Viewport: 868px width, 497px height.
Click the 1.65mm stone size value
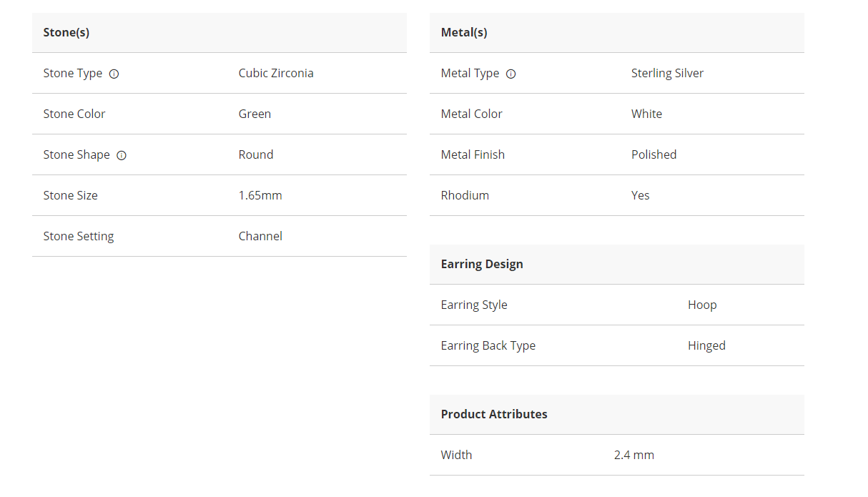(260, 195)
